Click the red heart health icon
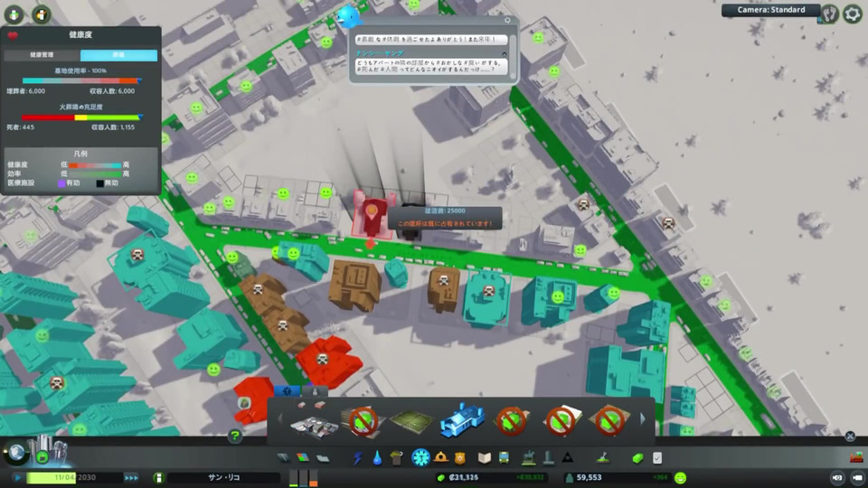This screenshot has height=488, width=868. (12, 35)
